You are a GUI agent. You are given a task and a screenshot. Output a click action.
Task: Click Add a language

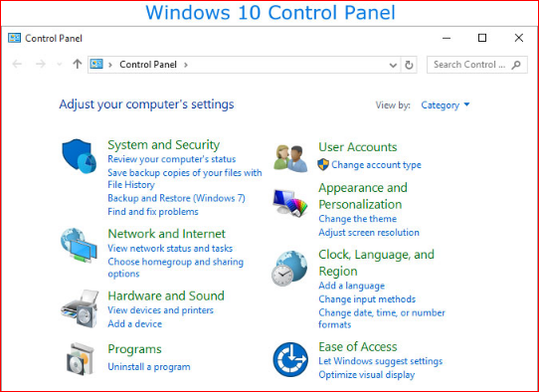(351, 286)
